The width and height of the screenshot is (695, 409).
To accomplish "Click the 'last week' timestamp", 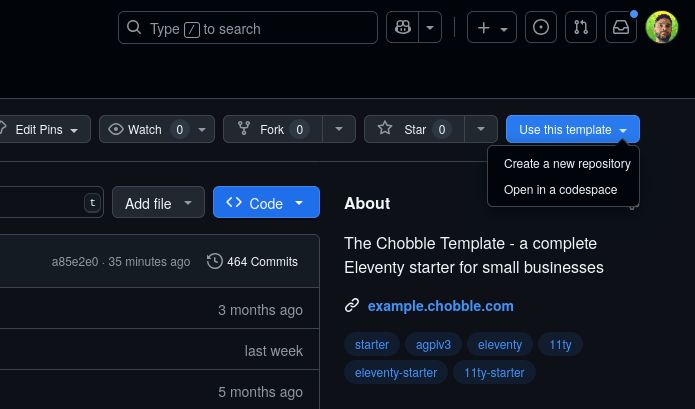I will [273, 351].
